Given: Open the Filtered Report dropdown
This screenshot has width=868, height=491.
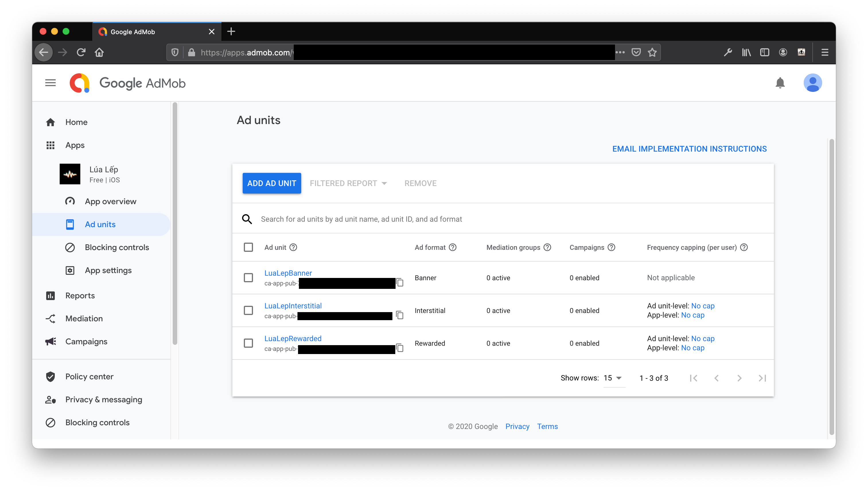Looking at the screenshot, I should [x=348, y=183].
